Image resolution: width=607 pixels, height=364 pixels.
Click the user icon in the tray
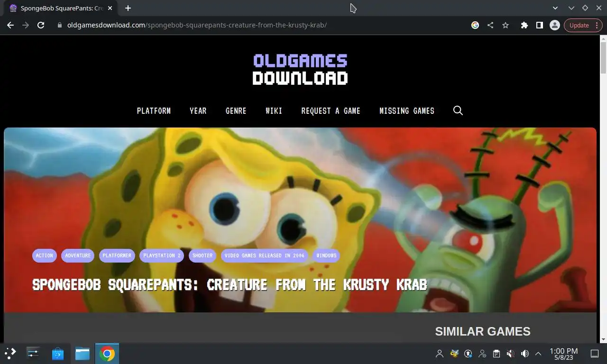click(440, 354)
